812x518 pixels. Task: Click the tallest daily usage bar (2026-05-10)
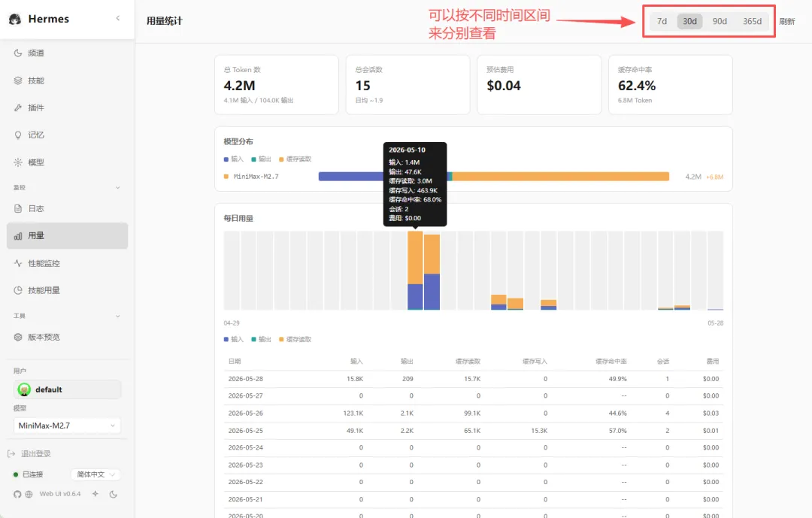point(415,271)
